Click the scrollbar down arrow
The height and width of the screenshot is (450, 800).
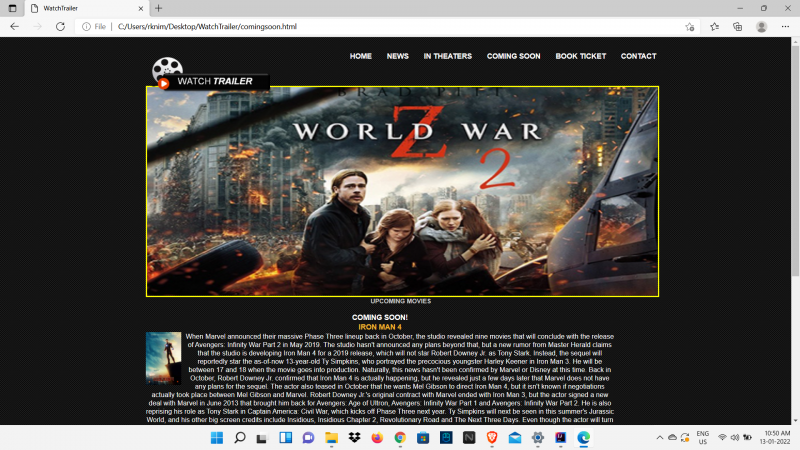(x=795, y=420)
